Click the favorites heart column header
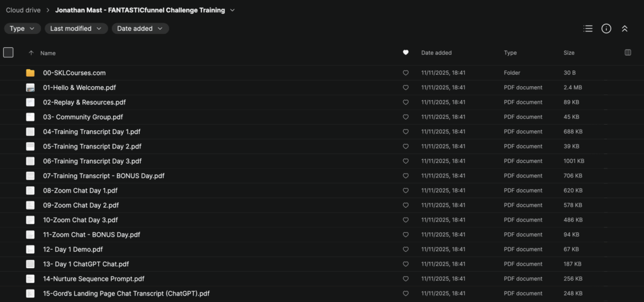 click(406, 53)
